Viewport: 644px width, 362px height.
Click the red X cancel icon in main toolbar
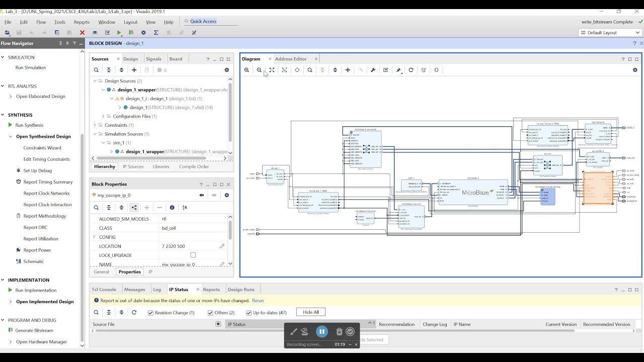82,33
